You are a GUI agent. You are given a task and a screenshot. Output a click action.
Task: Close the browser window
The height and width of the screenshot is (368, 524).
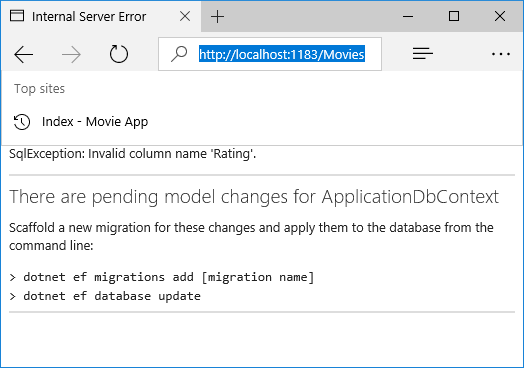tap(500, 16)
